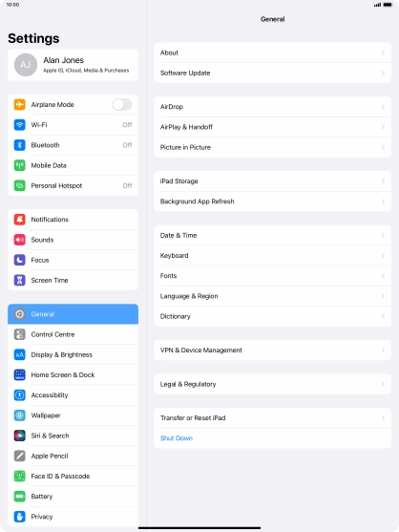Open Transfer or Reset iPad

(x=273, y=418)
